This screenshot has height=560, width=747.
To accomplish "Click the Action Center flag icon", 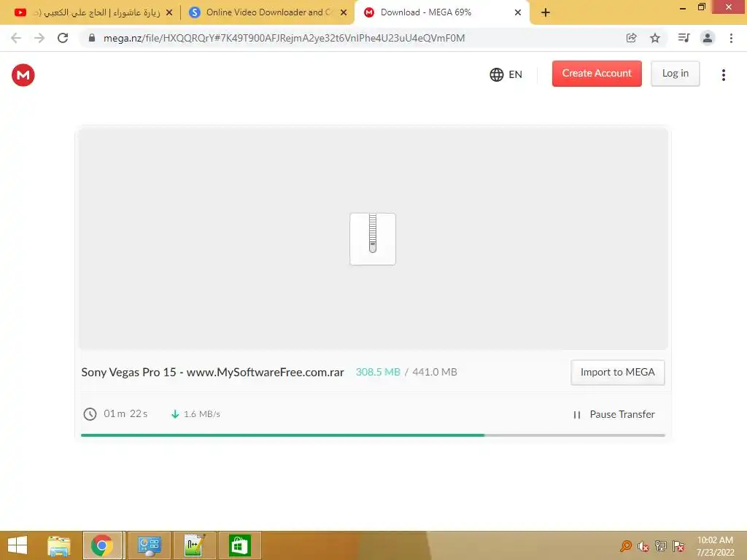I will point(678,546).
